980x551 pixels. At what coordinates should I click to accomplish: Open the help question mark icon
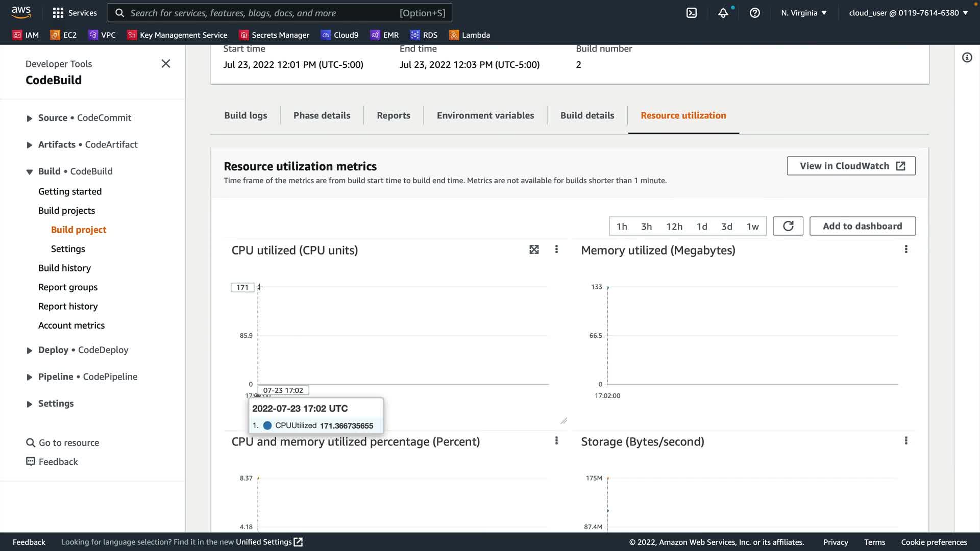(754, 13)
